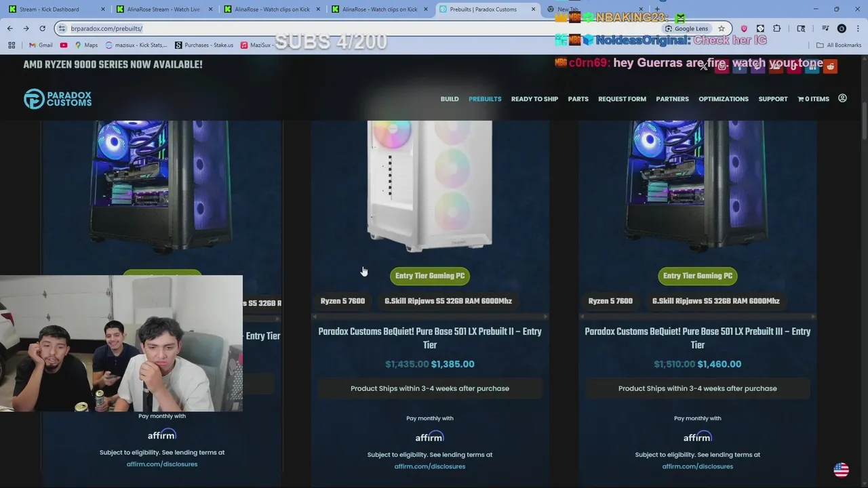The height and width of the screenshot is (488, 868).
Task: Open the Gmail bookmark
Action: click(x=41, y=45)
